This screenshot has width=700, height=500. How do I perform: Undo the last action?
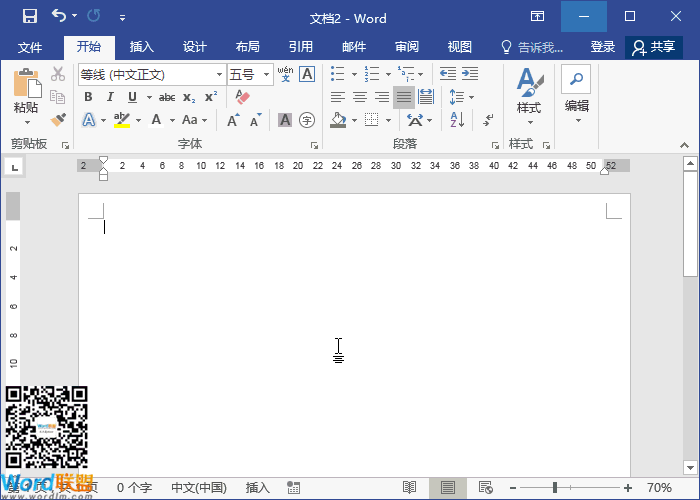[x=59, y=17]
